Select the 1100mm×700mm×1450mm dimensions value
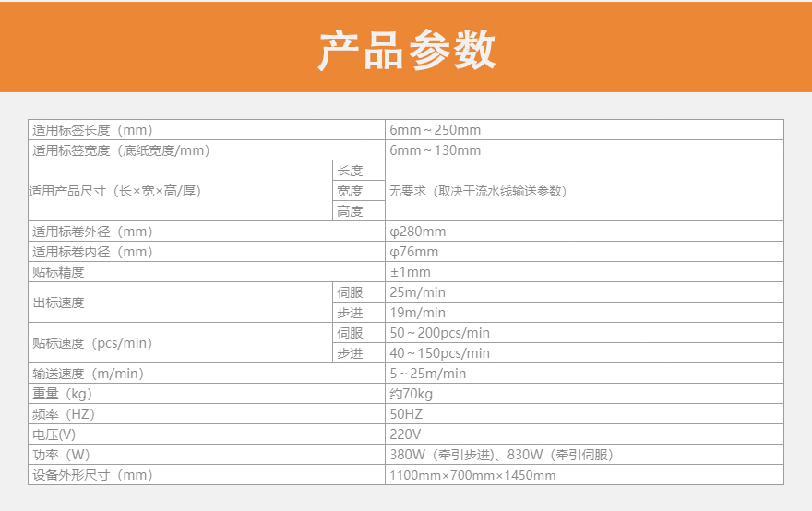 [473, 475]
